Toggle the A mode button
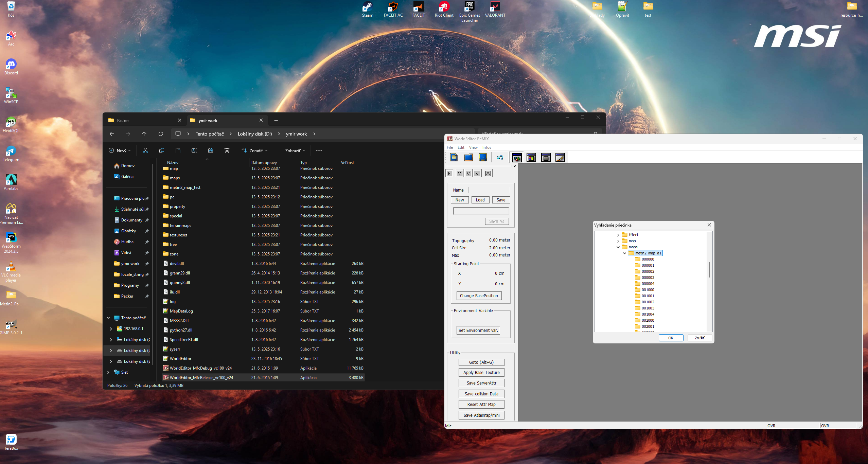This screenshot has height=464, width=868. point(488,174)
